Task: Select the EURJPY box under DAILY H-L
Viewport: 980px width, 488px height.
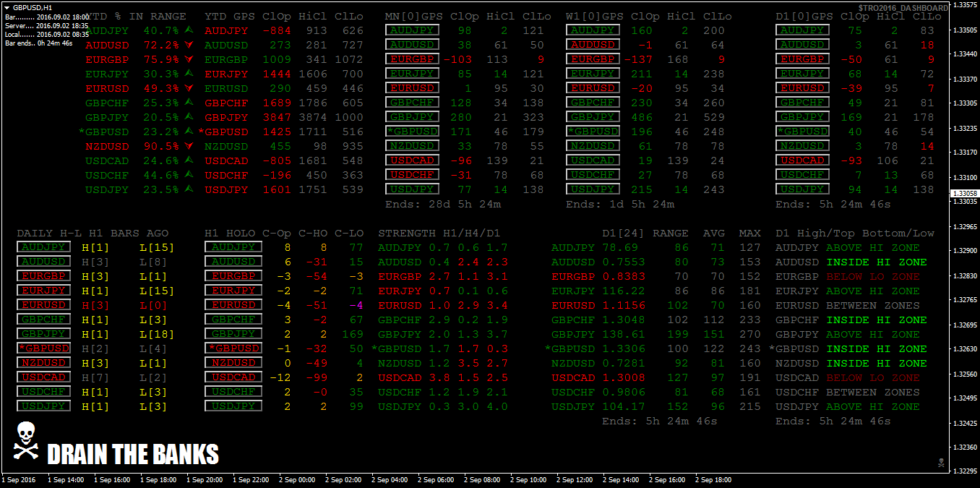Action: pyautogui.click(x=43, y=290)
